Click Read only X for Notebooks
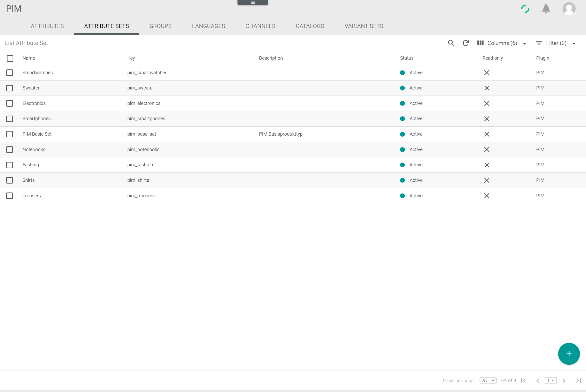Image resolution: width=586 pixels, height=392 pixels. 487,149
